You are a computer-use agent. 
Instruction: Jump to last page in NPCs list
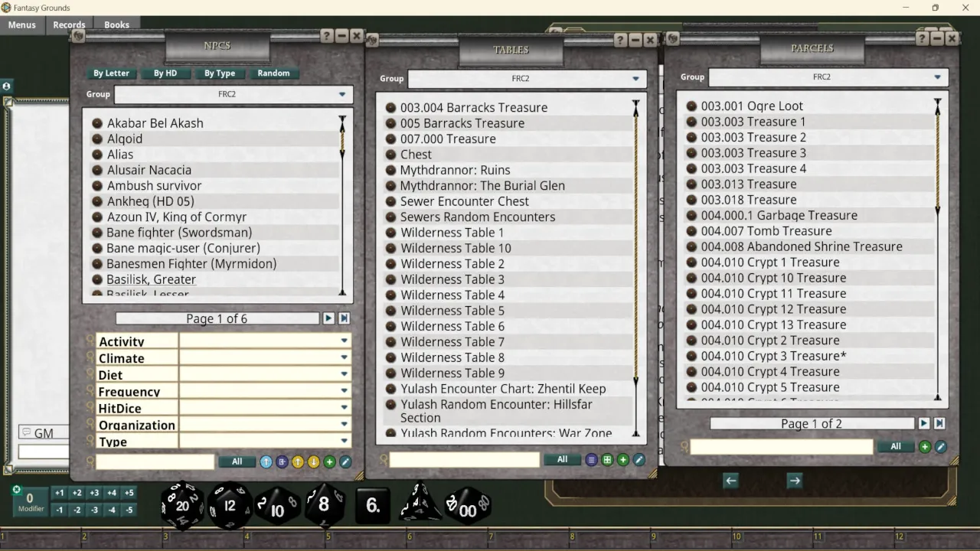tap(344, 318)
